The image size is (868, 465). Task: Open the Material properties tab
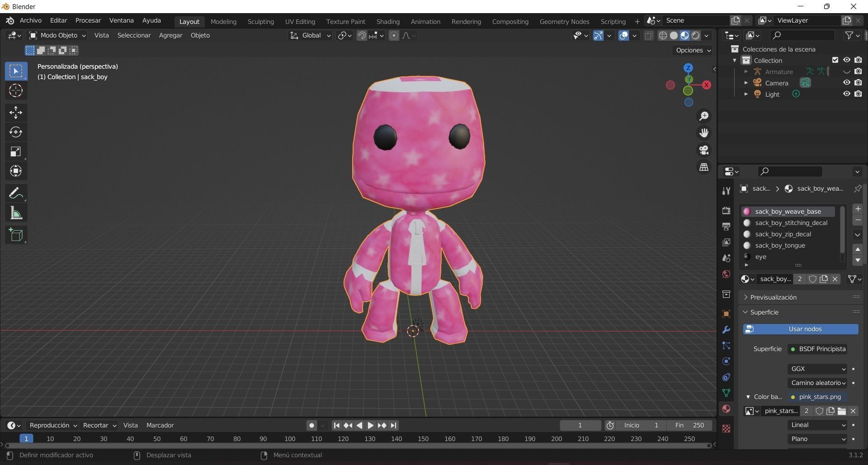coord(726,409)
